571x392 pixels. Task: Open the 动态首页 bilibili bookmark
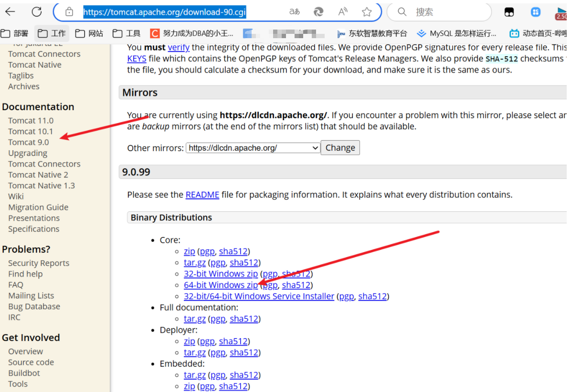538,33
